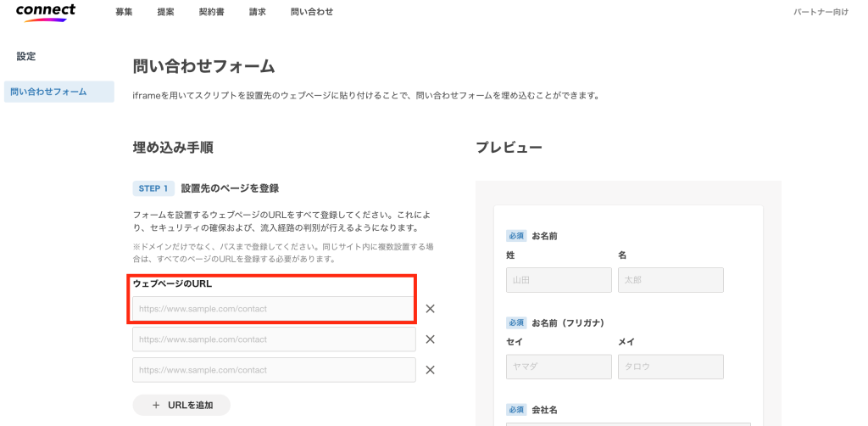
Task: Select 設定 in the left sidebar
Action: [x=26, y=56]
